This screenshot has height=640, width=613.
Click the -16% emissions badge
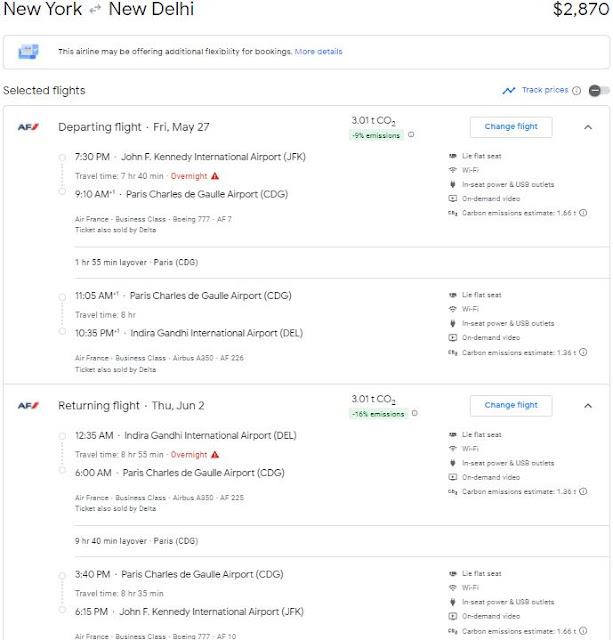[x=376, y=413]
